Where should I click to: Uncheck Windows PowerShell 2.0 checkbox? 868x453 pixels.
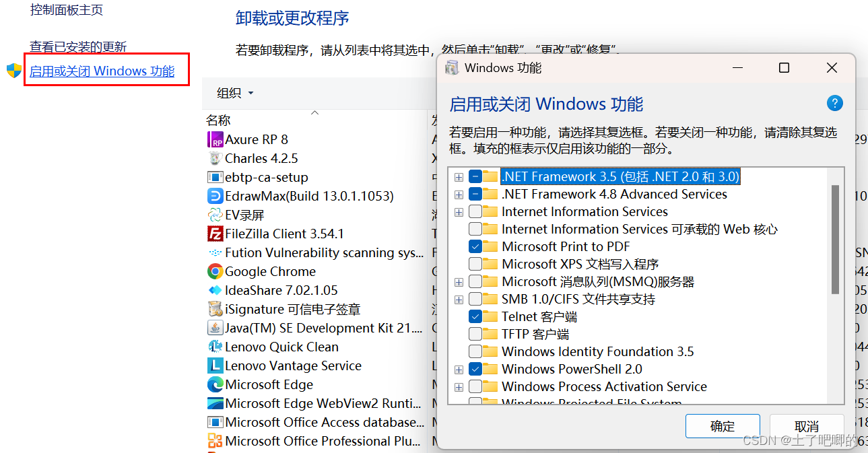click(475, 369)
